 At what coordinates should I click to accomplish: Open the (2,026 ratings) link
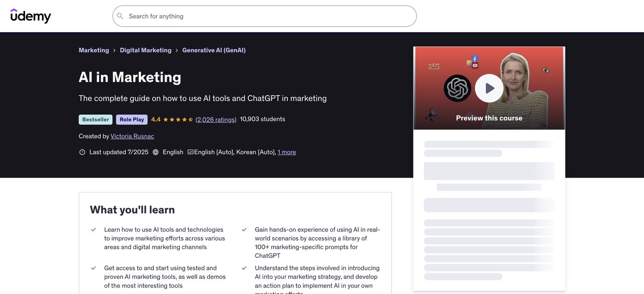click(216, 119)
